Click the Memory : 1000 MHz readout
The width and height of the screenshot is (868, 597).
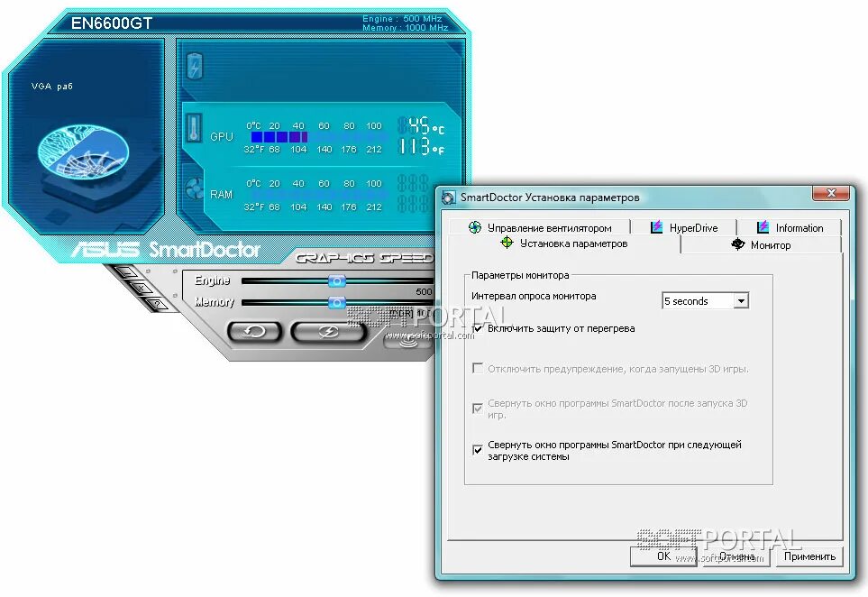click(x=406, y=28)
